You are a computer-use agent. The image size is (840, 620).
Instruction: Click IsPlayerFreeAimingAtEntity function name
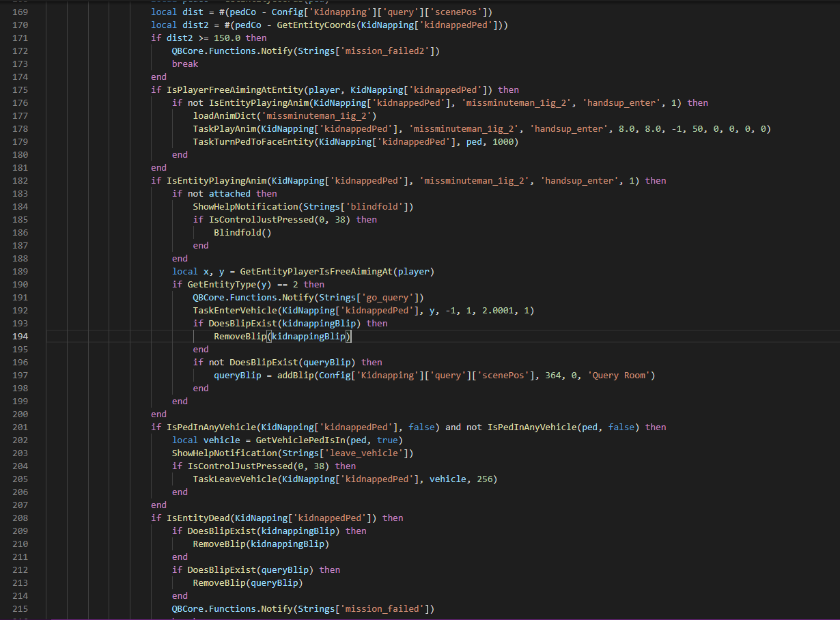[x=234, y=90]
